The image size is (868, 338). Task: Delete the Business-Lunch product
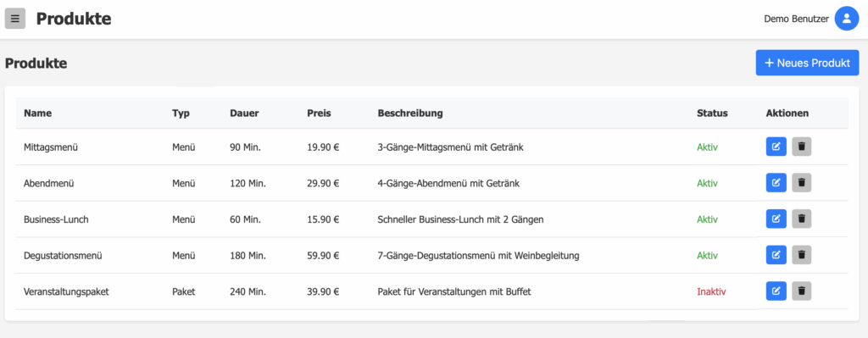coord(802,219)
